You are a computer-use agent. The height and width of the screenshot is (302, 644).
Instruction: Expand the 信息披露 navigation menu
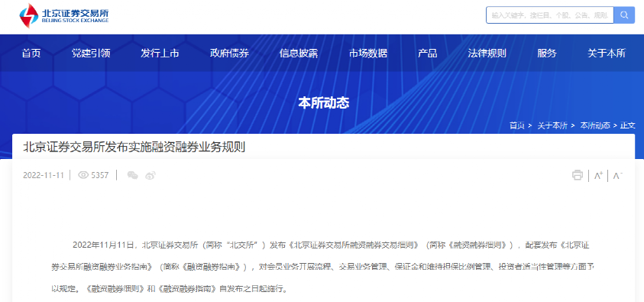299,53
